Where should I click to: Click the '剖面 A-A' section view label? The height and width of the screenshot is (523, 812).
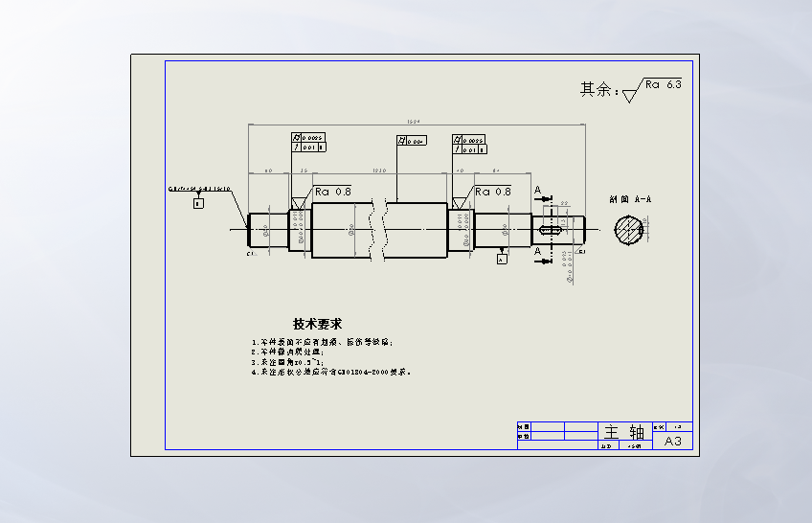pyautogui.click(x=630, y=199)
